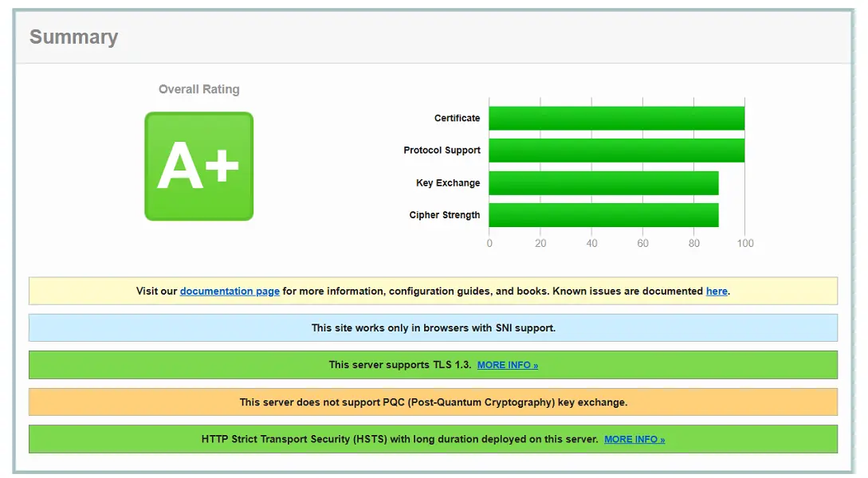Click the HSTS long duration notice text
The width and height of the screenshot is (868, 478).
click(x=399, y=439)
